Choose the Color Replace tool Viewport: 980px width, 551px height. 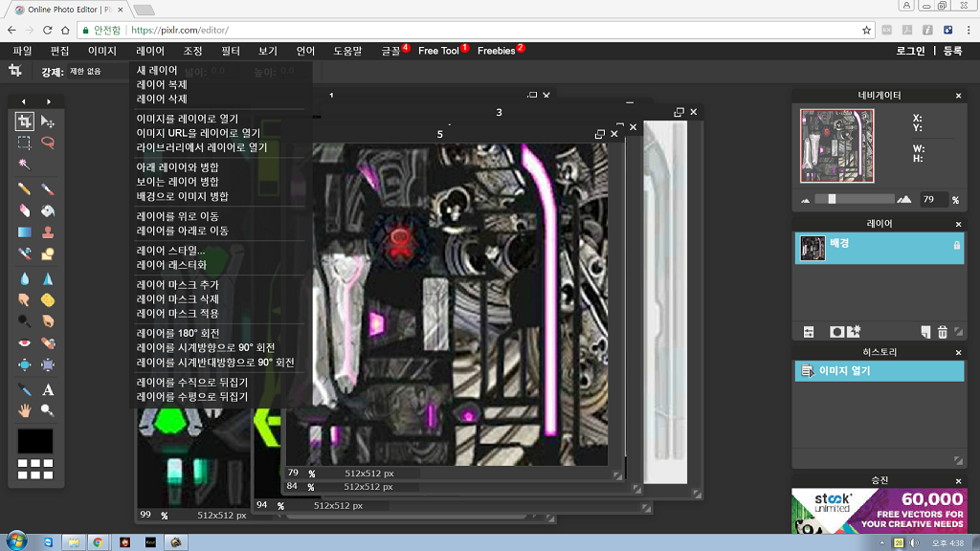[x=24, y=253]
